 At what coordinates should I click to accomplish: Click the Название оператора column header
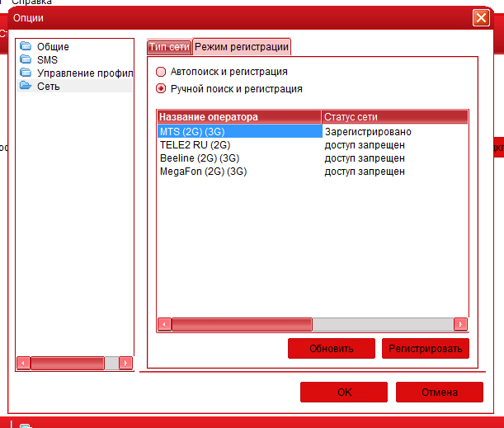[239, 117]
